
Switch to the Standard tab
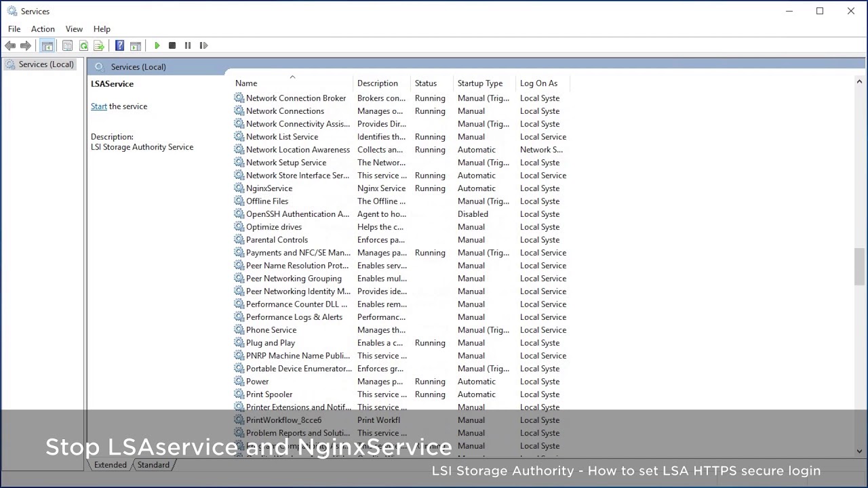pyautogui.click(x=153, y=465)
